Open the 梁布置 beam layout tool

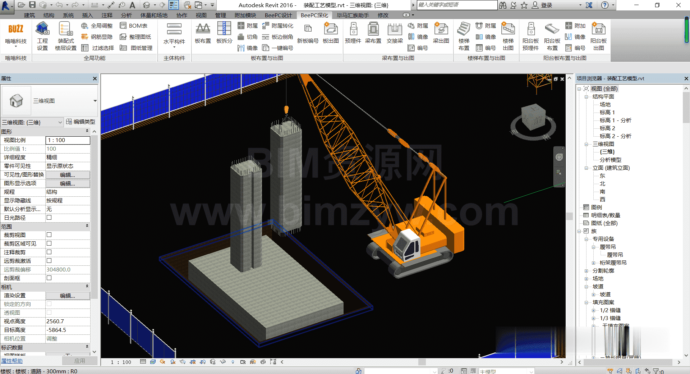[373, 33]
